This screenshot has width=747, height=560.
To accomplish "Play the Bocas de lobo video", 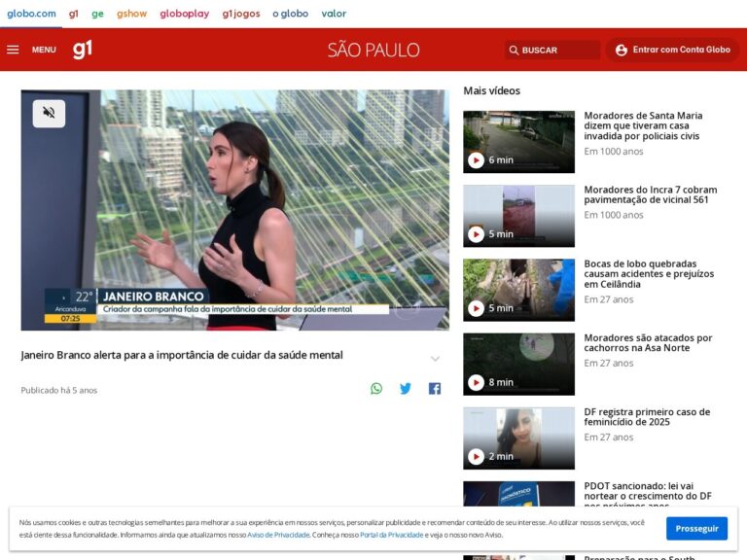I will click(x=476, y=308).
